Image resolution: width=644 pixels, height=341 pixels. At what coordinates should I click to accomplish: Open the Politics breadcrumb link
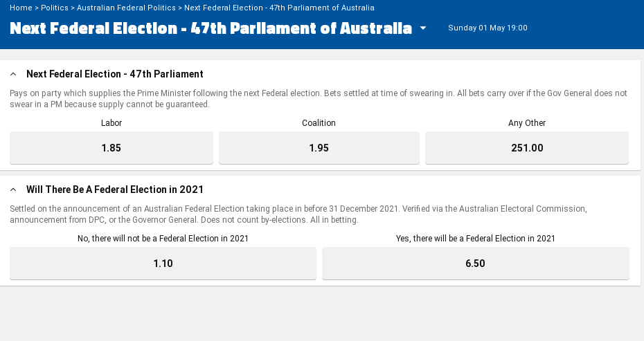55,8
